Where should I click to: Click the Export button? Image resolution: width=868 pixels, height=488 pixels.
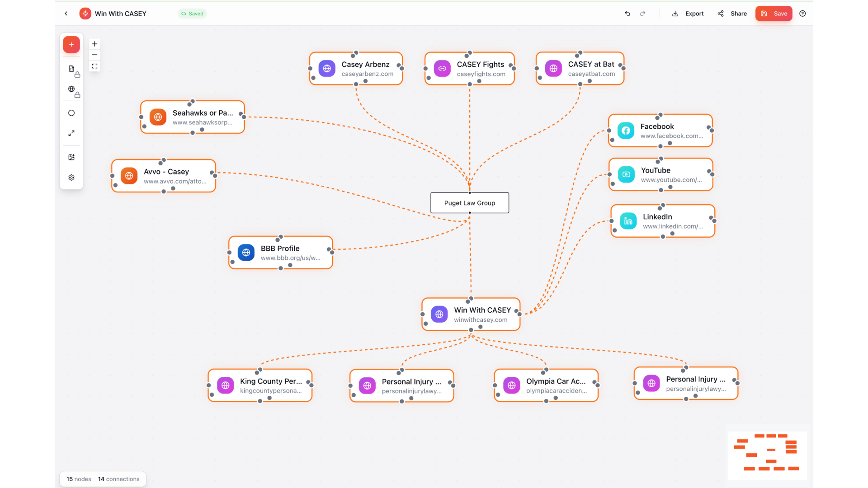(x=688, y=14)
